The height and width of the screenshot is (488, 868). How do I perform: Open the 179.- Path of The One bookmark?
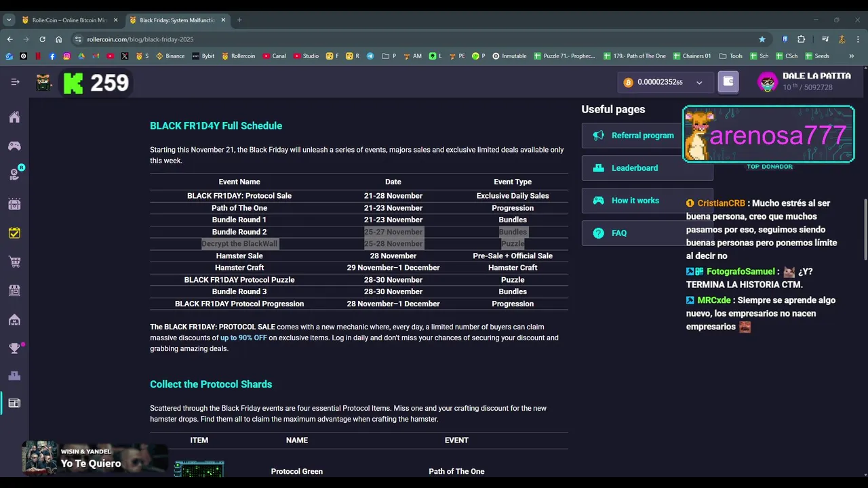[x=635, y=56]
